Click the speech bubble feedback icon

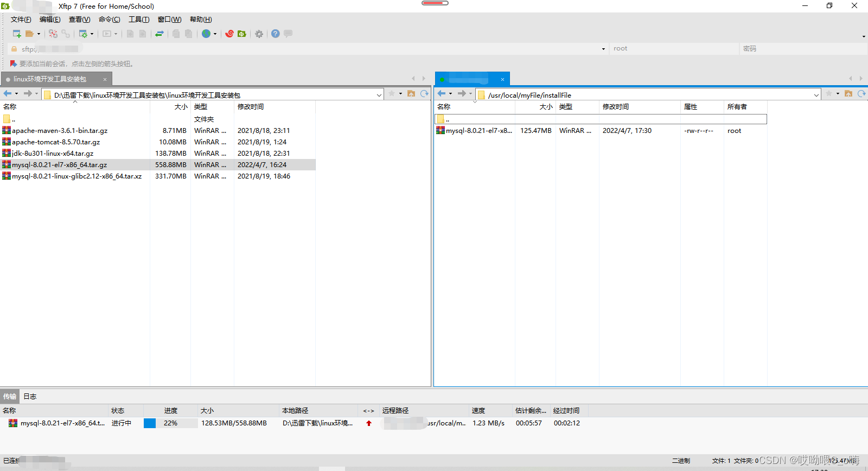pos(288,34)
